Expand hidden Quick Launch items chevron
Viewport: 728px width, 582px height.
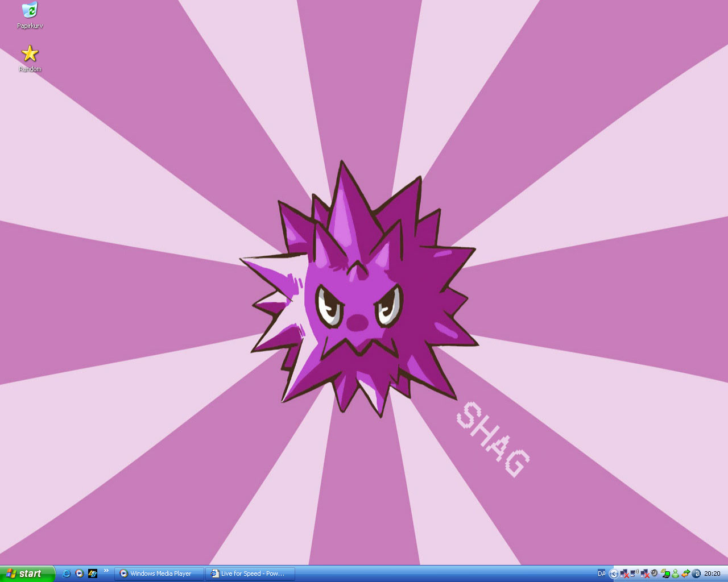pos(106,571)
